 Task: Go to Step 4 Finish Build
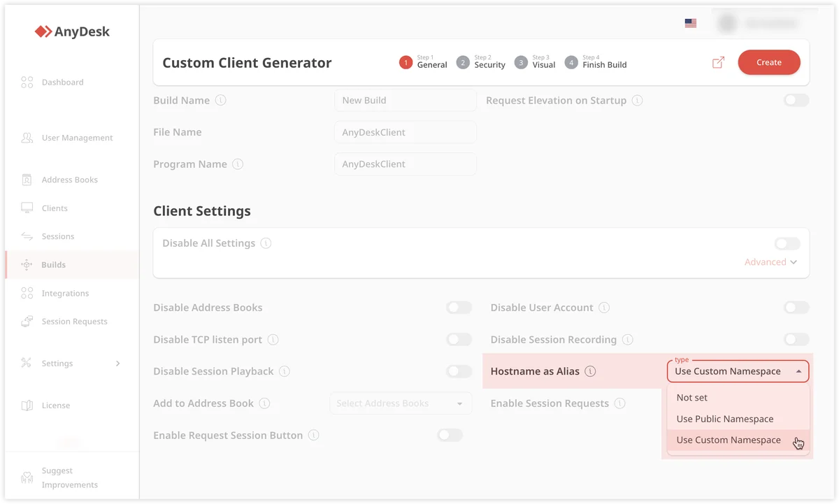tap(596, 62)
